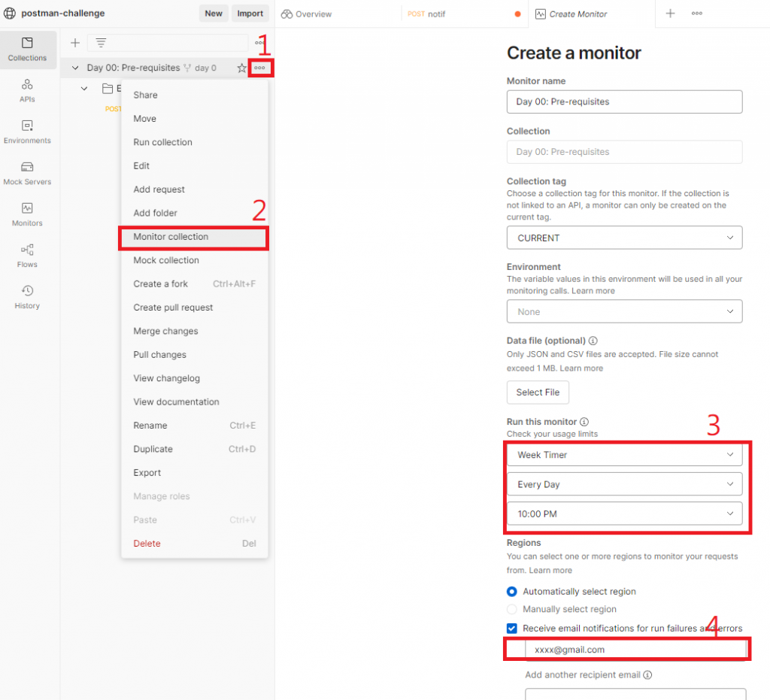Open Learn more link under Regions
770x700 pixels.
coord(550,571)
